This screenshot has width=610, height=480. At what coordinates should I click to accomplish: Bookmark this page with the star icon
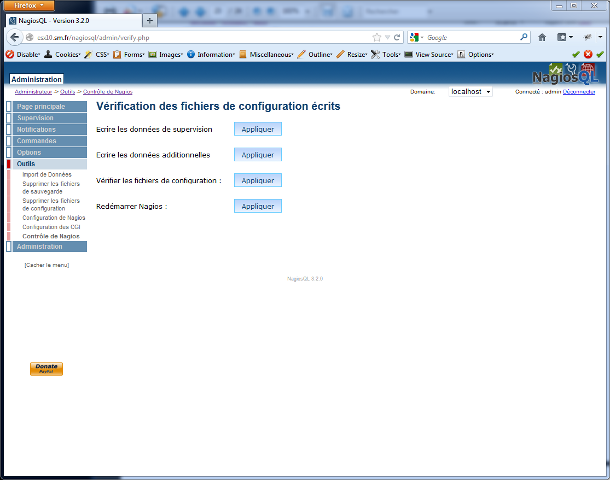point(377,37)
